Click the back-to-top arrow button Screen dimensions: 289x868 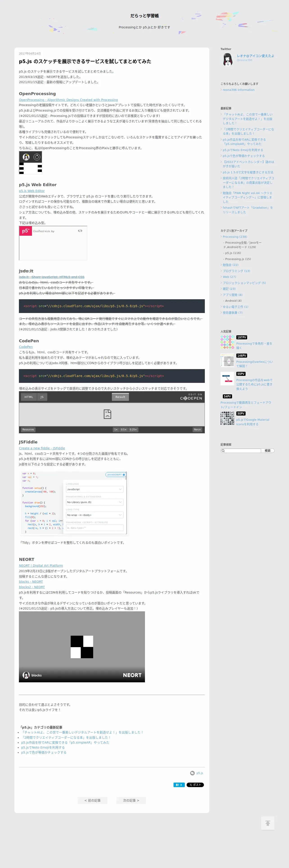[268, 823]
